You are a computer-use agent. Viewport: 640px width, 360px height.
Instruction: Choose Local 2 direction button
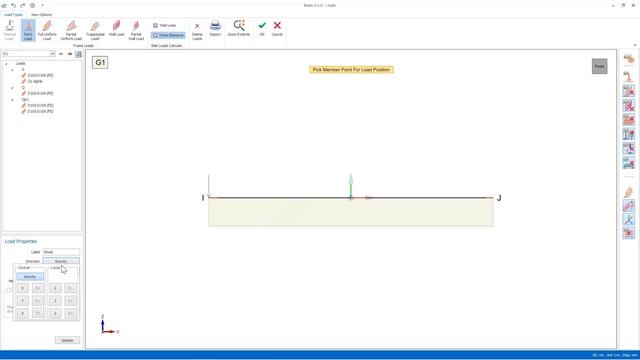point(55,301)
